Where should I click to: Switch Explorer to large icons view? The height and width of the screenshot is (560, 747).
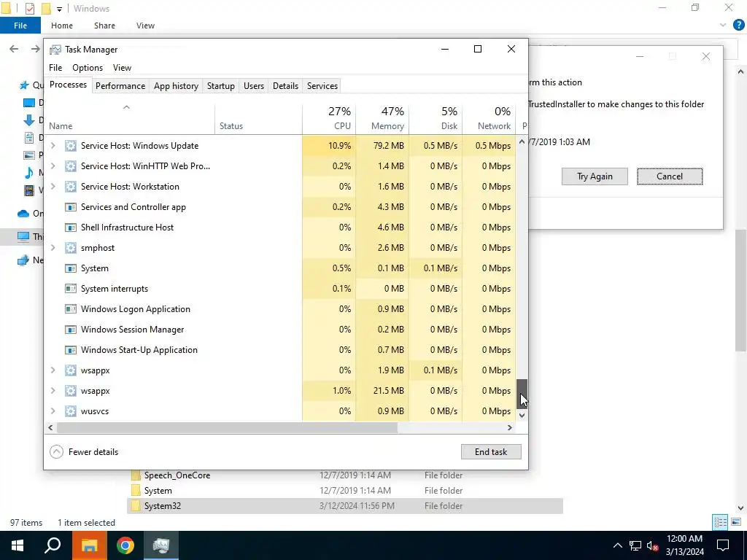coord(735,522)
